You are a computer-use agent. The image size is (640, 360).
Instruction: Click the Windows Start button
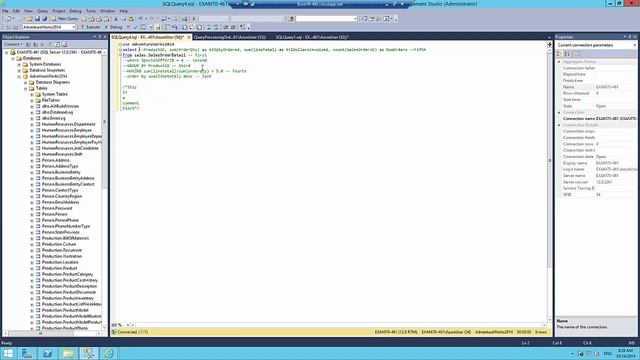click(x=8, y=353)
